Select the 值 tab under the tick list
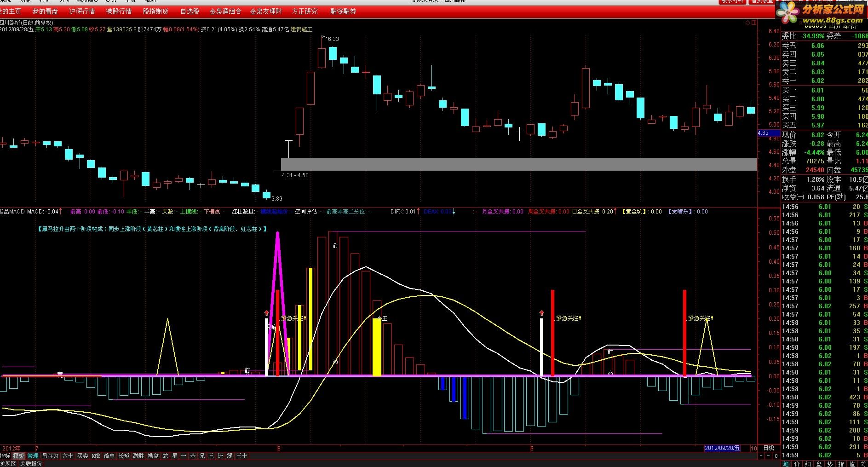 click(x=852, y=464)
